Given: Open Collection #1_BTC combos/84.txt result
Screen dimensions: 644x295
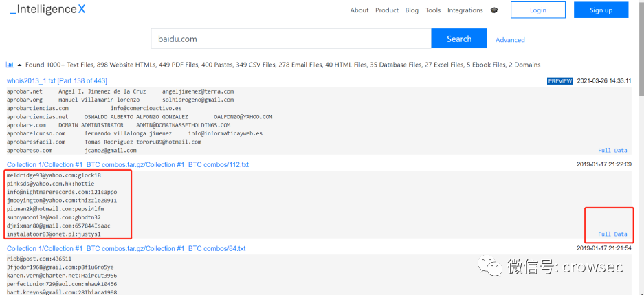Looking at the screenshot, I should (x=126, y=248).
